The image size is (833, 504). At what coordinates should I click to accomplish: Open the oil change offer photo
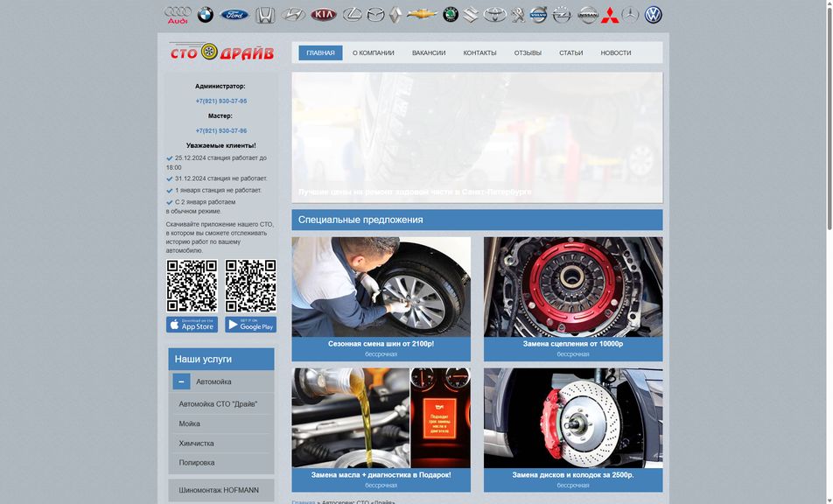click(381, 418)
